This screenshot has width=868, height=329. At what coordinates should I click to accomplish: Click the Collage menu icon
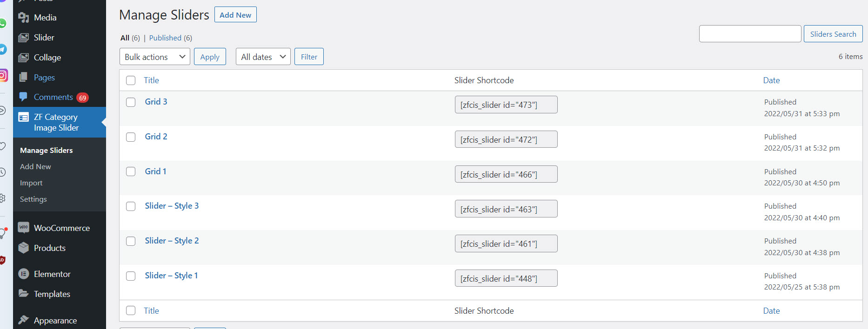coord(23,58)
